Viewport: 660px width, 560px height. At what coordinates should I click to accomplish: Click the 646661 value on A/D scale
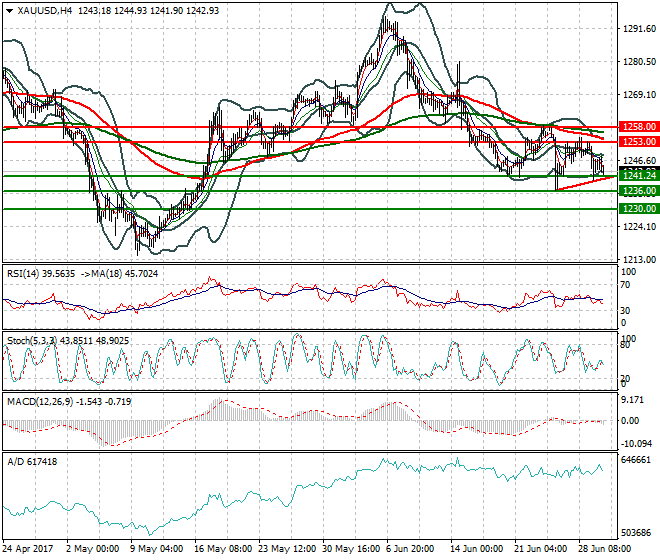(x=637, y=461)
